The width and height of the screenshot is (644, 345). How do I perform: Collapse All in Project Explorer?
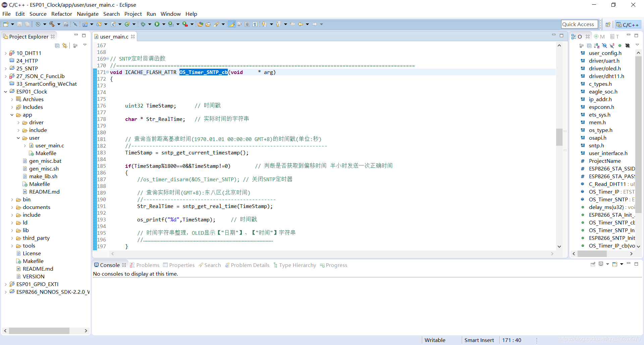coord(57,46)
